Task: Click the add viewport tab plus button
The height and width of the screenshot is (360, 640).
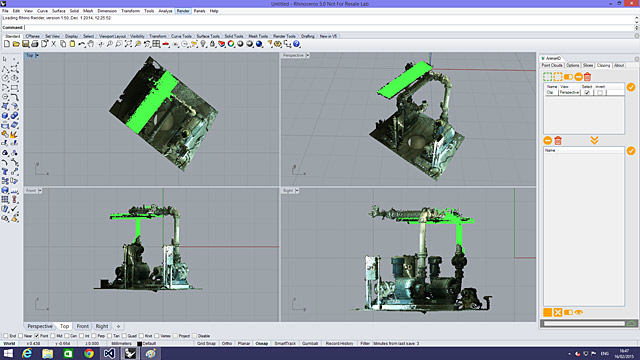Action: point(118,327)
